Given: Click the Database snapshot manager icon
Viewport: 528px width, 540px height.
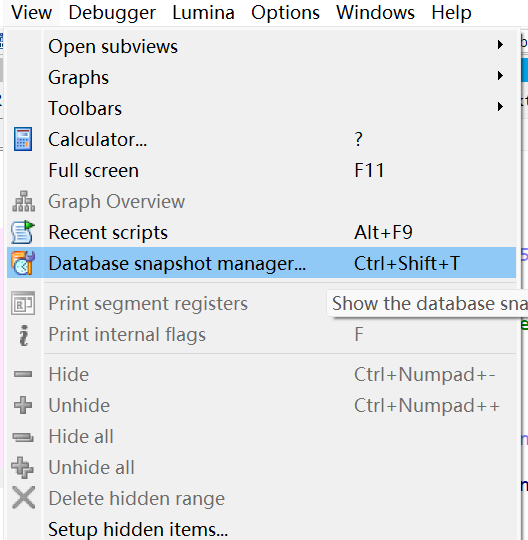Looking at the screenshot, I should (x=23, y=263).
